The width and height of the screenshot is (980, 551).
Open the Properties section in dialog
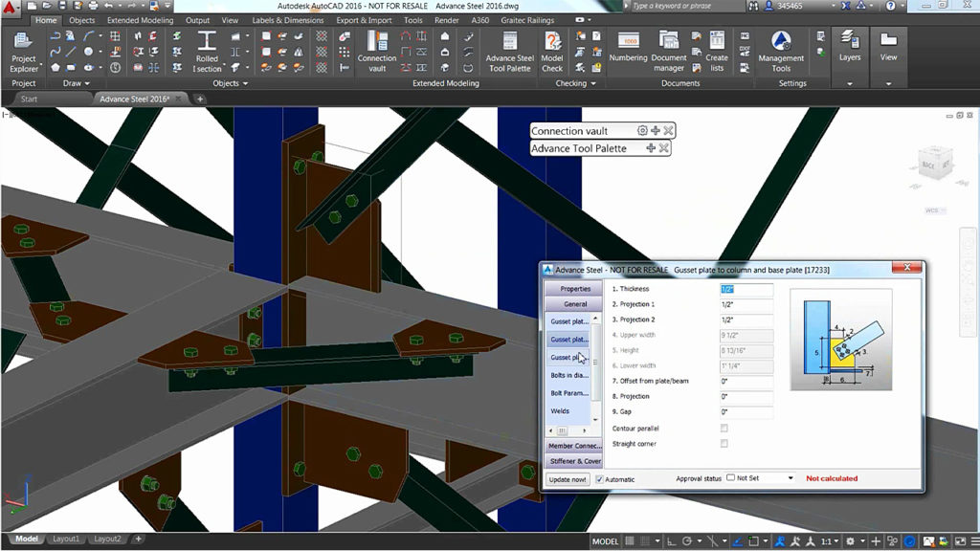574,289
